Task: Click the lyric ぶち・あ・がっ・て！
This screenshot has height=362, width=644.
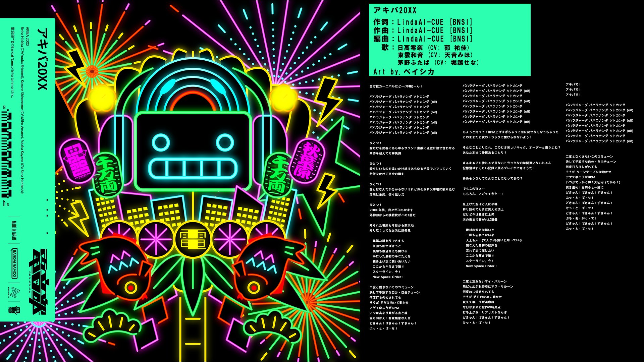Action: tap(581, 218)
